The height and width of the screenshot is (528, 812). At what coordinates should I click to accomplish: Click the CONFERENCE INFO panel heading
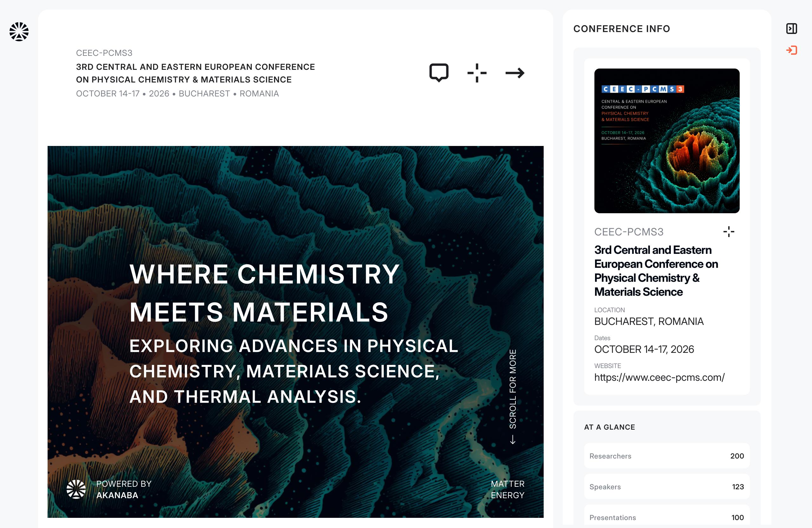click(622, 29)
